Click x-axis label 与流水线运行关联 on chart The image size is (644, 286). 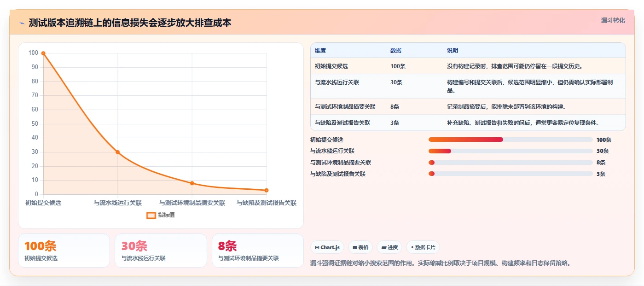[x=117, y=203]
